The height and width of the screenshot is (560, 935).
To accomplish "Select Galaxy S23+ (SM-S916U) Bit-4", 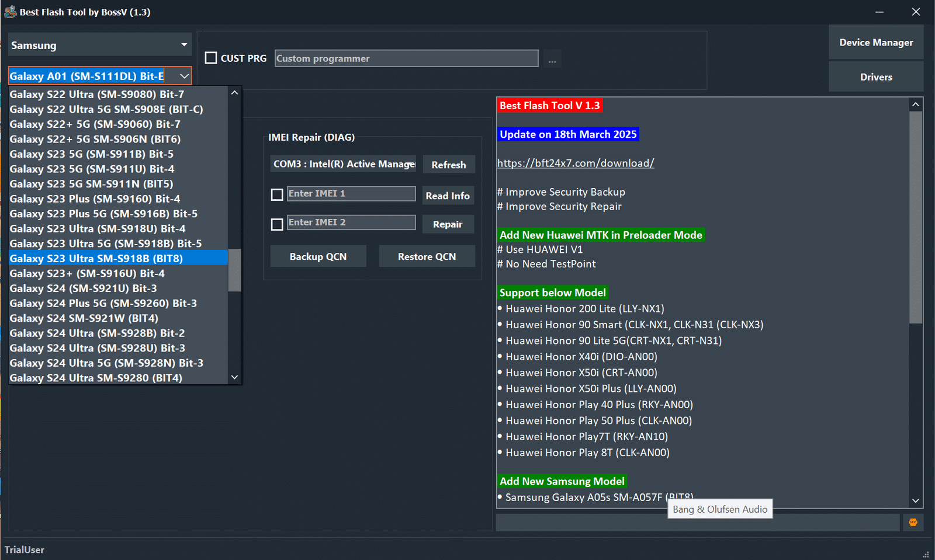I will tap(118, 273).
